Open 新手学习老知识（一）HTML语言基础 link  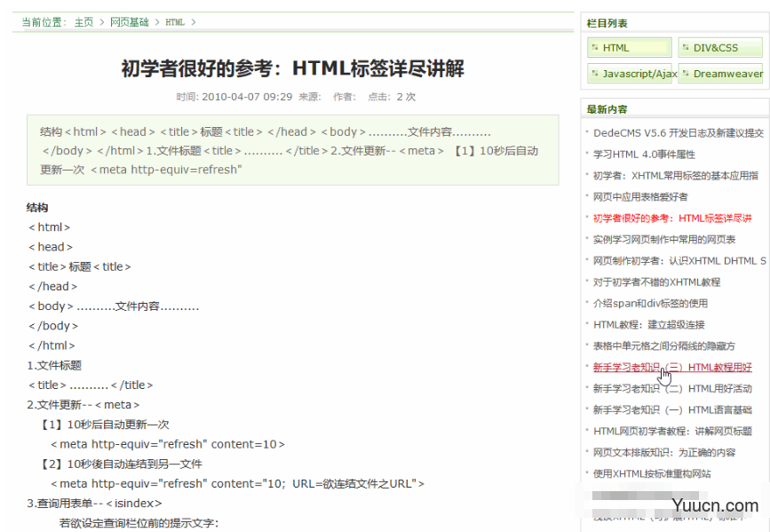click(x=671, y=410)
